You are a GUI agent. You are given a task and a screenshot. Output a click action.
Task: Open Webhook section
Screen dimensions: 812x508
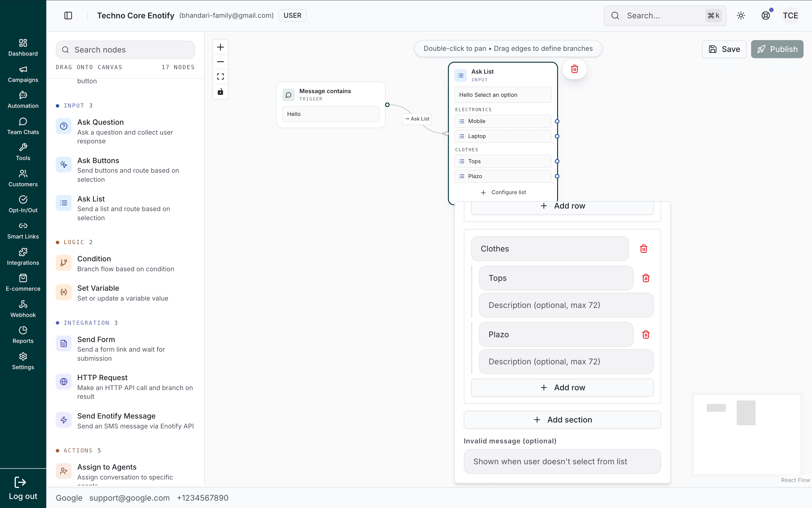(x=23, y=309)
